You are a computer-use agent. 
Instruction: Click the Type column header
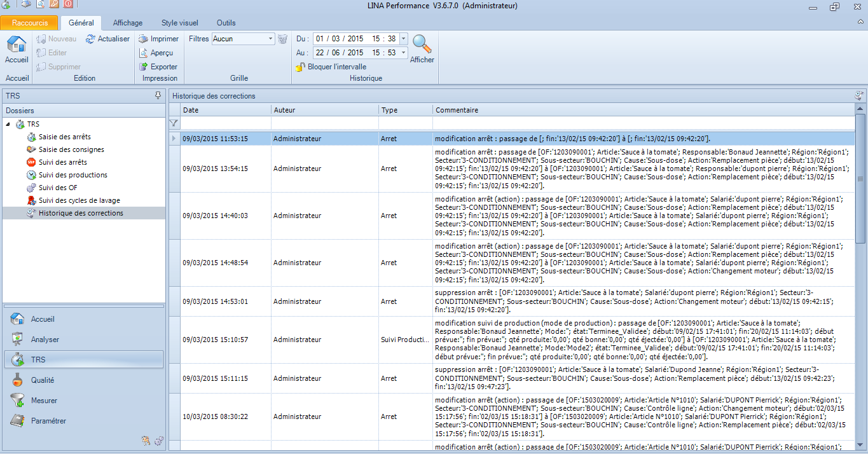406,110
